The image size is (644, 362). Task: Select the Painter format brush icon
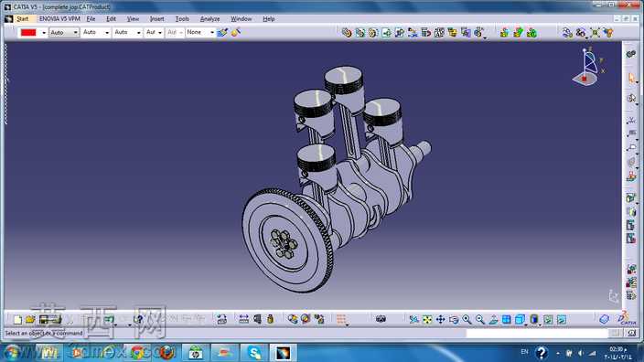pyautogui.click(x=222, y=32)
